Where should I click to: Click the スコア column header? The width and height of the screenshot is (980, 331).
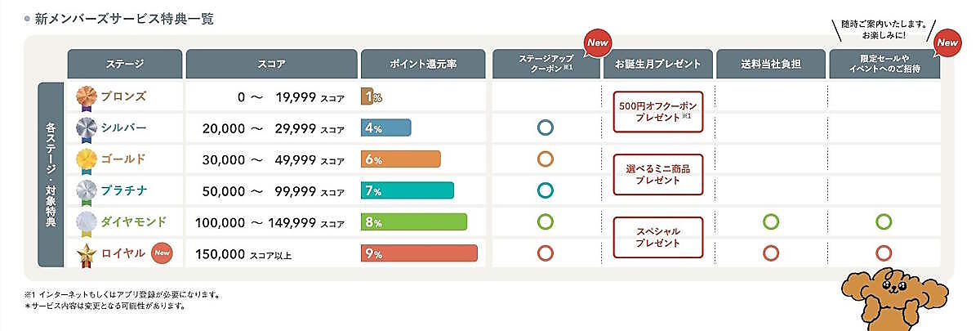click(x=271, y=64)
